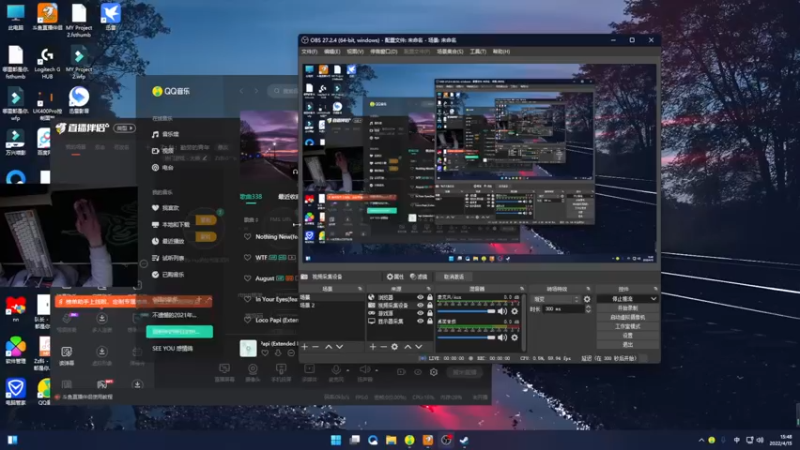800x450 pixels.
Task: Select scene 2 in scenes list
Action: coord(332,305)
